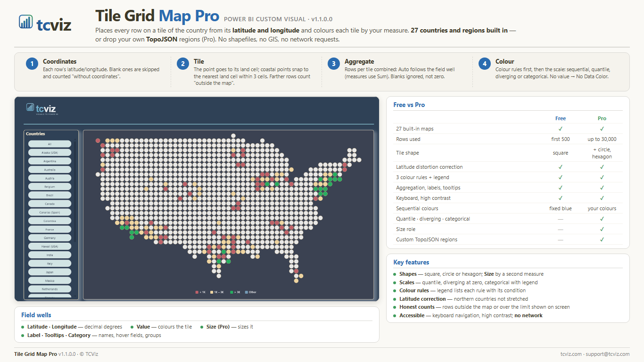Choose Netherlands from the Countries slicer

point(50,289)
